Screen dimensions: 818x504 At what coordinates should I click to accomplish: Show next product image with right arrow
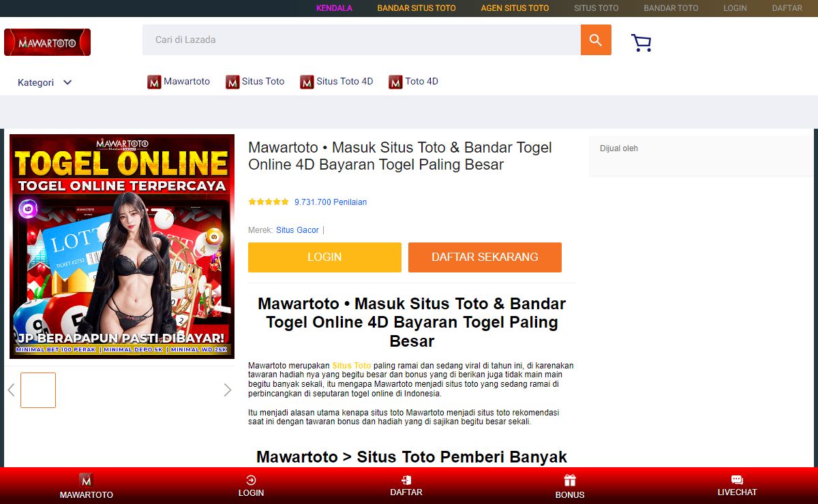[x=228, y=390]
